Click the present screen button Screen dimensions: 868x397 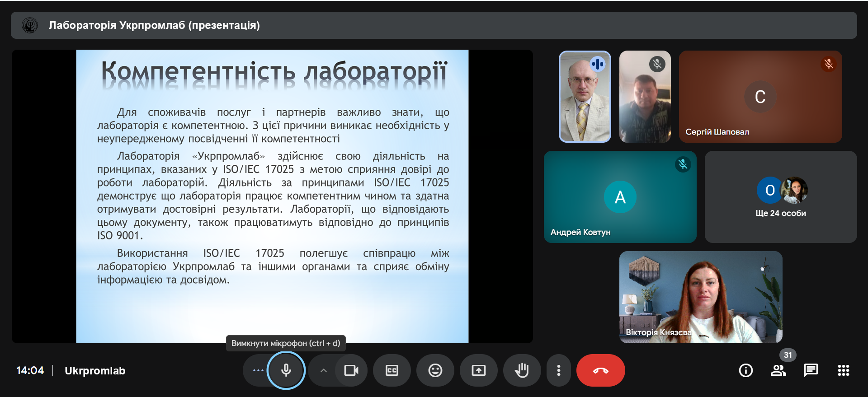point(479,370)
